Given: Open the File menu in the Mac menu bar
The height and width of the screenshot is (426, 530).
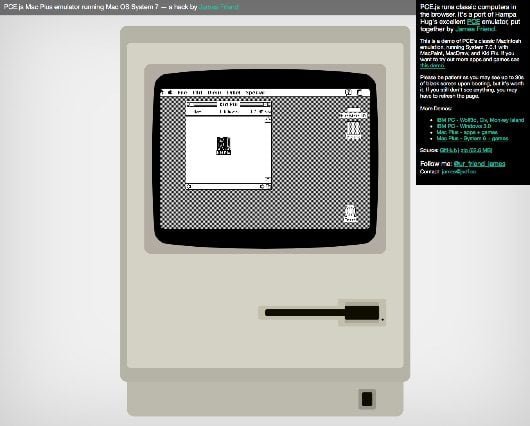Looking at the screenshot, I should [183, 92].
